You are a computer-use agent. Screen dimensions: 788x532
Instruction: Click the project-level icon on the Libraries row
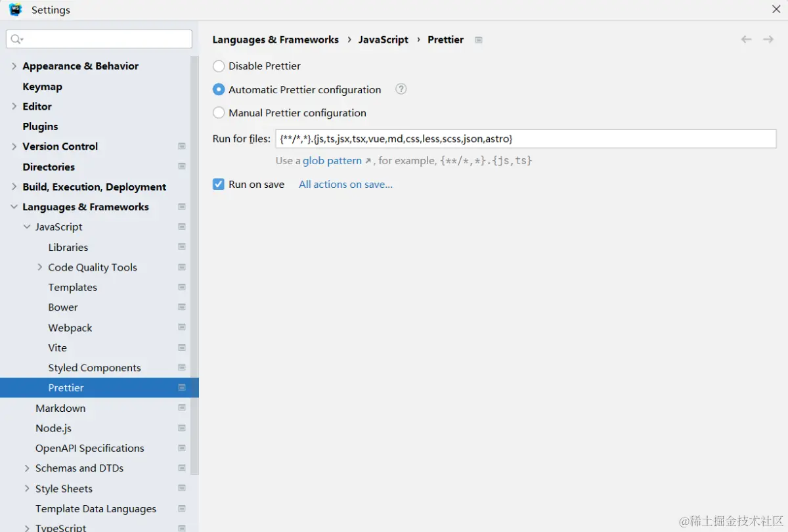coord(182,247)
